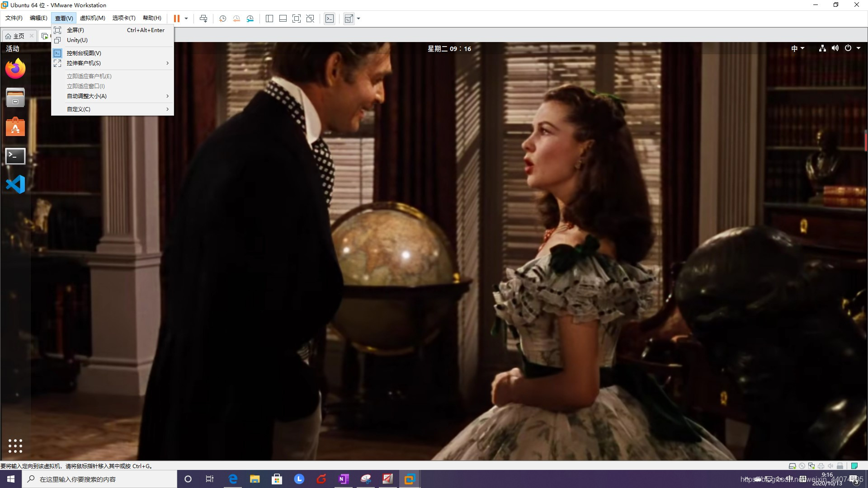Click the teal message log icon
The width and height of the screenshot is (868, 488).
coord(854,466)
